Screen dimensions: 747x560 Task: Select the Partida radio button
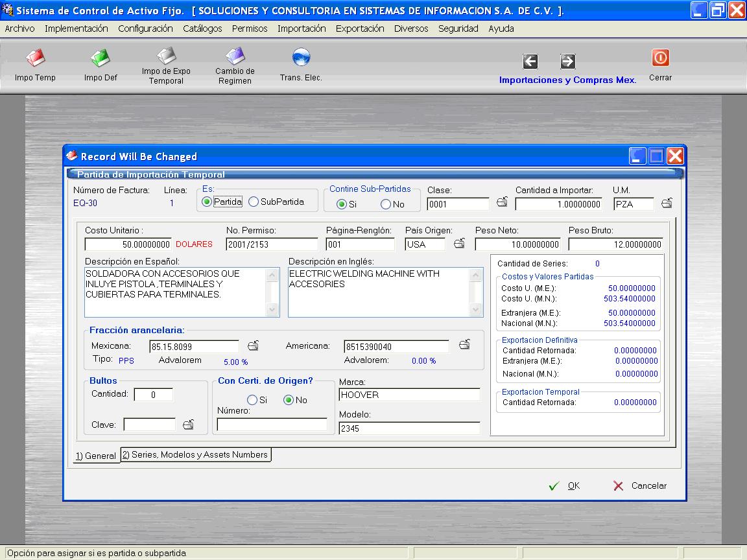tap(206, 202)
